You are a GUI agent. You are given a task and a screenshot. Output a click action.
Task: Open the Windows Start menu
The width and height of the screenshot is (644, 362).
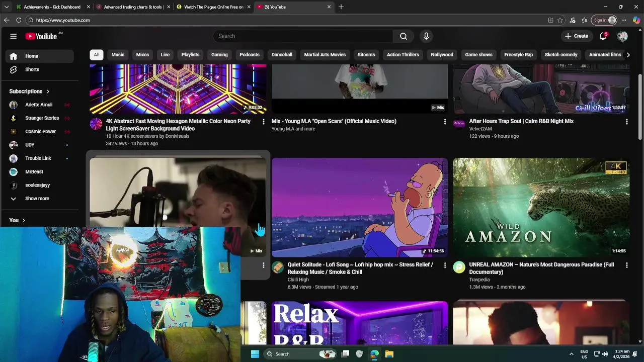tap(255, 354)
